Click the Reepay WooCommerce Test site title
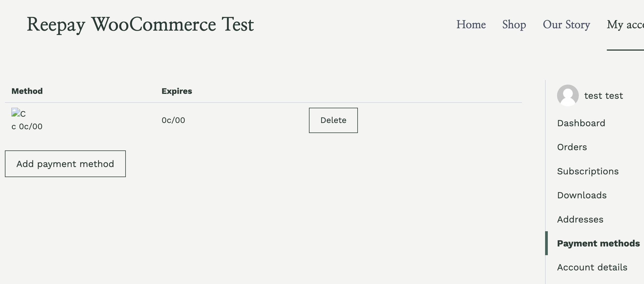644x284 pixels. pyautogui.click(x=140, y=24)
